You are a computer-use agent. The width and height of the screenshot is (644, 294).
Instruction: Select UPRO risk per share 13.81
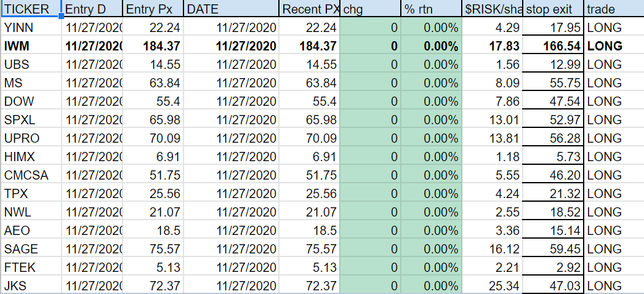pos(492,138)
